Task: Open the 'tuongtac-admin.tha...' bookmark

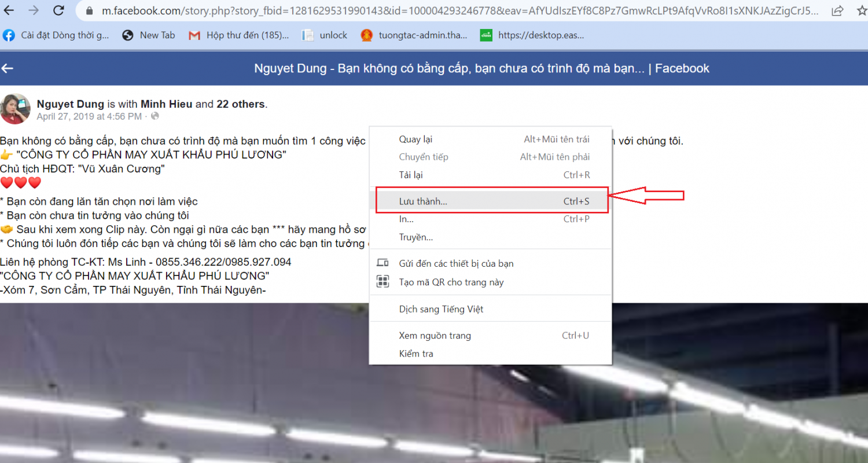Action: 414,35
